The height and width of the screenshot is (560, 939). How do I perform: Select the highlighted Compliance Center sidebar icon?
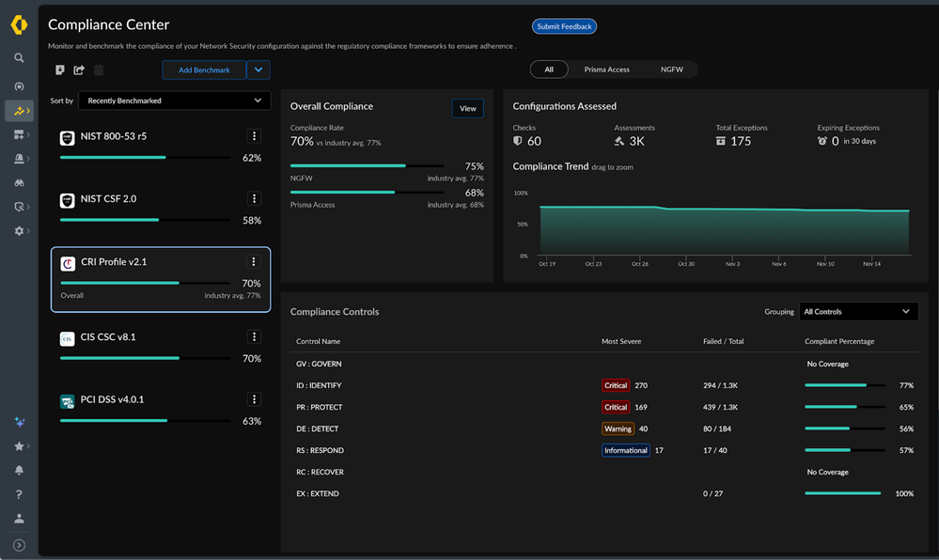[x=19, y=109]
